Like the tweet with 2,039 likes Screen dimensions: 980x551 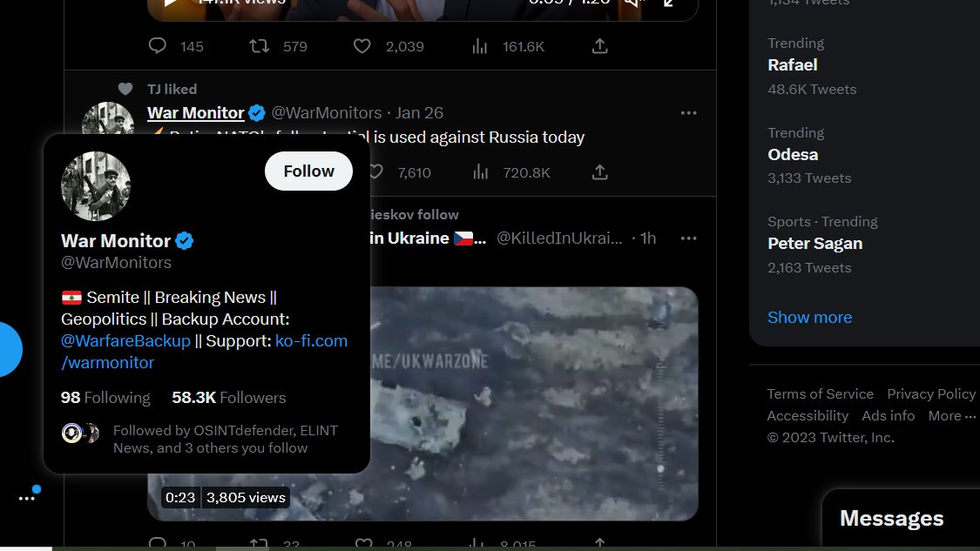pyautogui.click(x=362, y=46)
